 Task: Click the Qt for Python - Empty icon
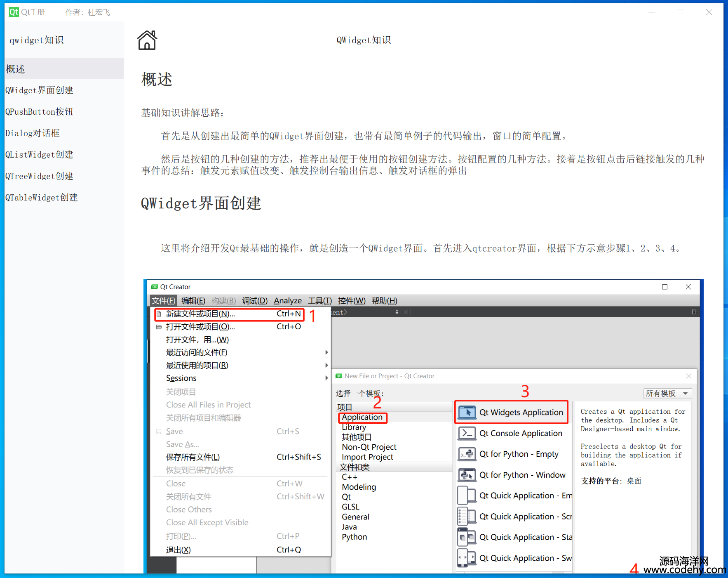pos(467,454)
